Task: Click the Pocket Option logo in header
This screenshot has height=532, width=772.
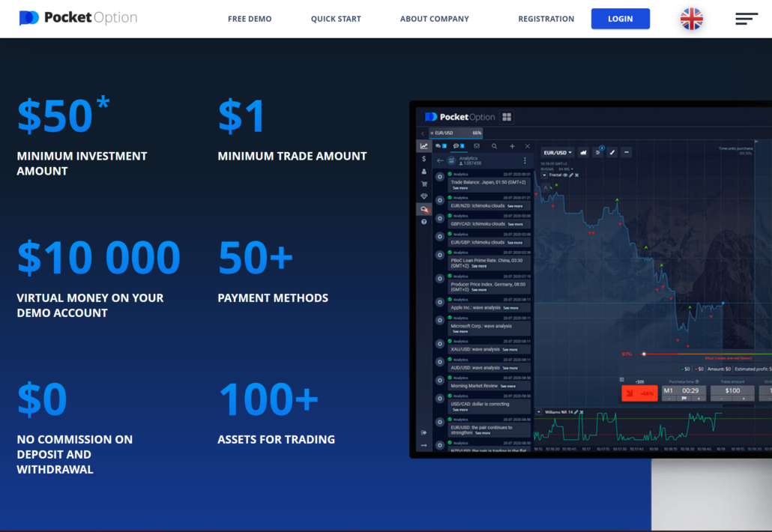Action: pyautogui.click(x=78, y=18)
